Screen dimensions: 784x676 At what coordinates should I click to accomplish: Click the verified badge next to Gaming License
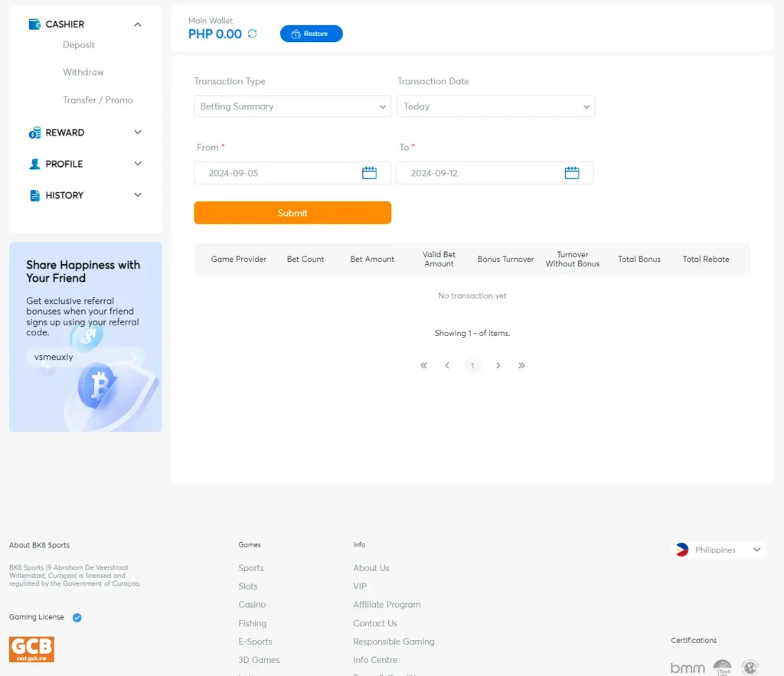click(x=76, y=617)
